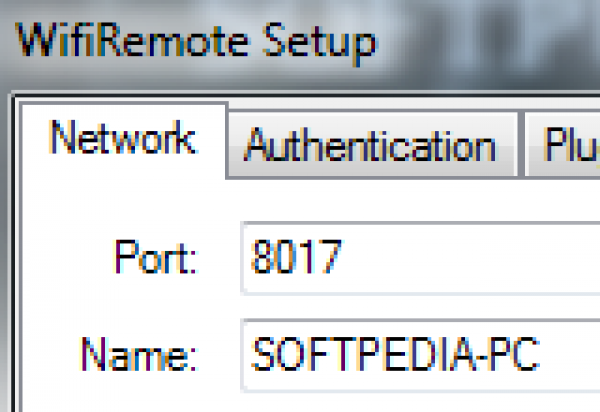Click the WifiRemote Setup window title

(x=198, y=42)
